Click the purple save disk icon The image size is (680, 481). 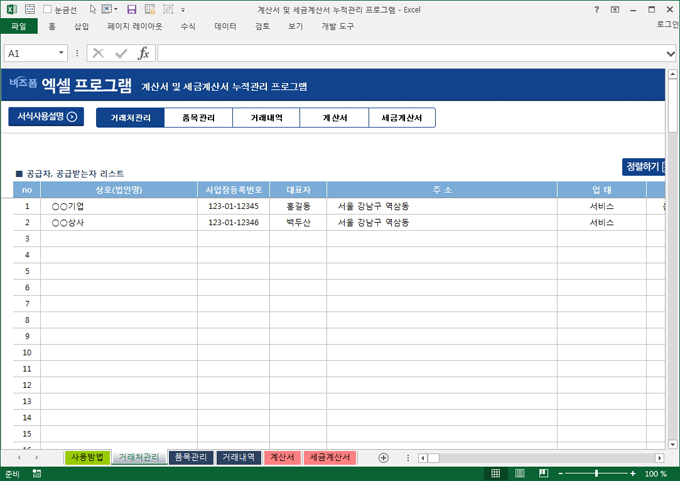(x=131, y=9)
